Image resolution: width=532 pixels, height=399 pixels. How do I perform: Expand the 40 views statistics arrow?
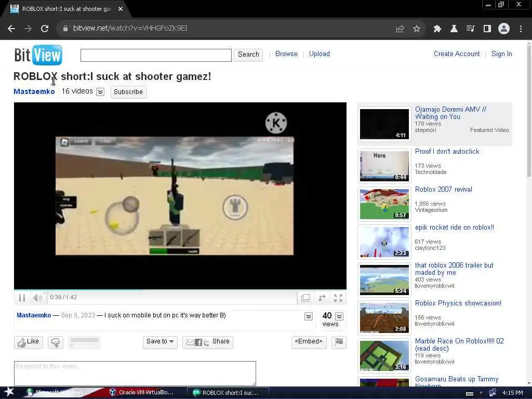pos(339,316)
